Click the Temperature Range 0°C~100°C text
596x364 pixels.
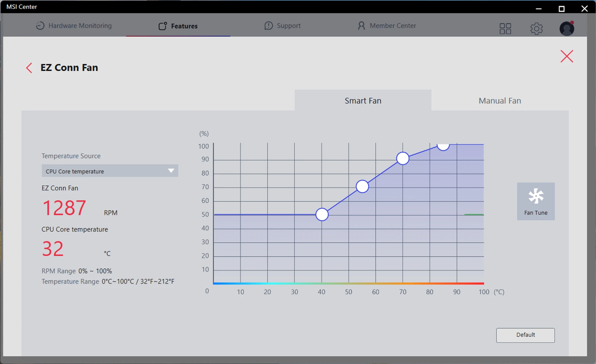(x=108, y=281)
